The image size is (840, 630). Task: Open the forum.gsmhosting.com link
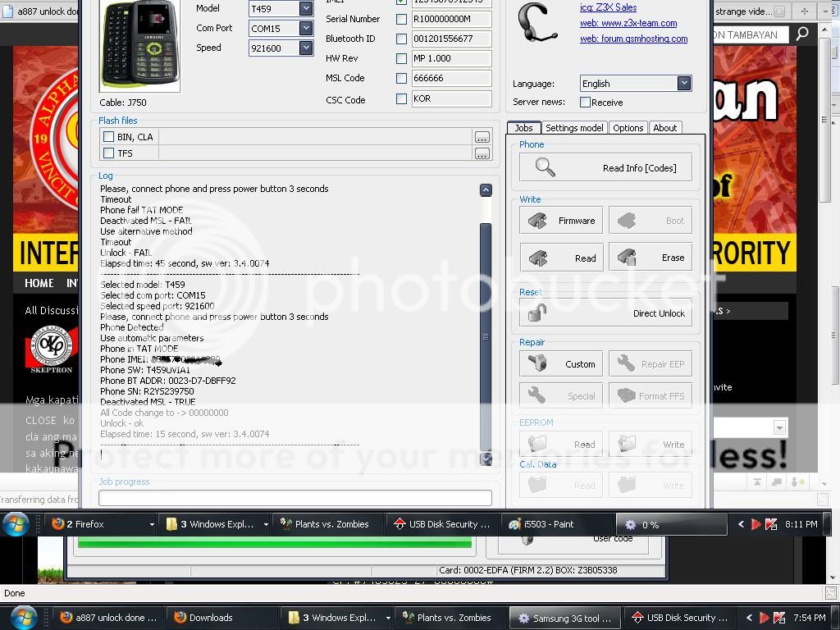point(634,39)
